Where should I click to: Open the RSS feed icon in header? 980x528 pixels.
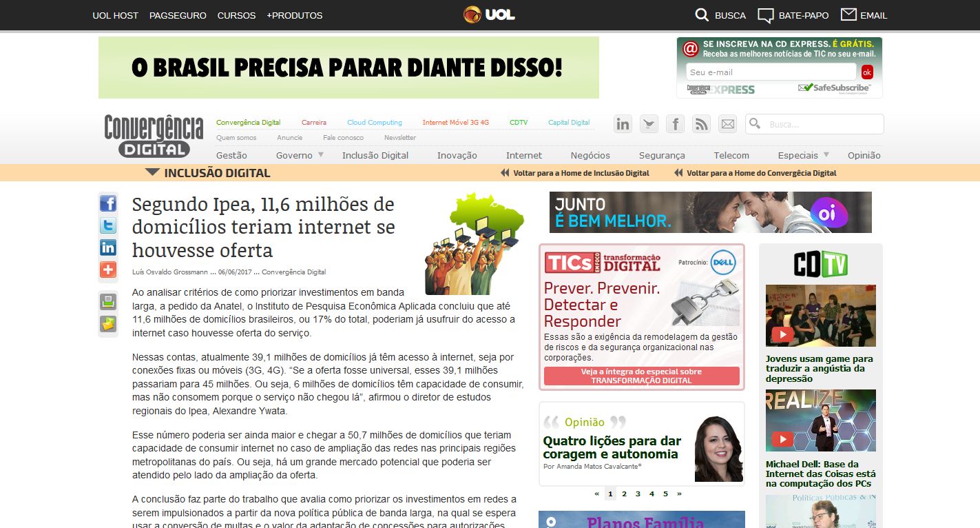point(702,124)
